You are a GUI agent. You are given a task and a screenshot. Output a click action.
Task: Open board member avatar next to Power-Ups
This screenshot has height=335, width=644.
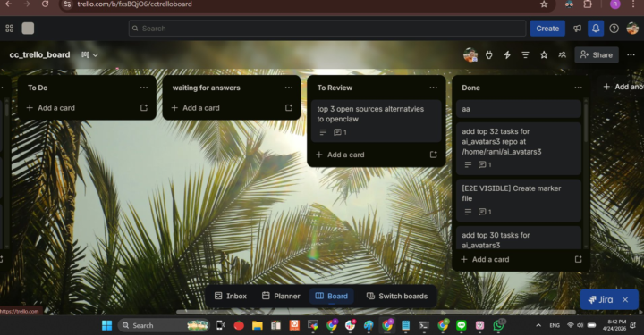click(470, 55)
